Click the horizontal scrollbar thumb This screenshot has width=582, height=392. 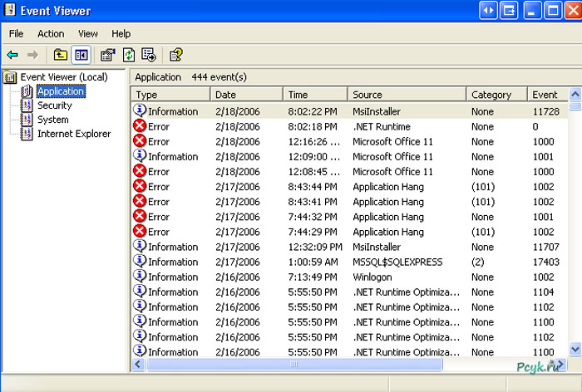294,365
